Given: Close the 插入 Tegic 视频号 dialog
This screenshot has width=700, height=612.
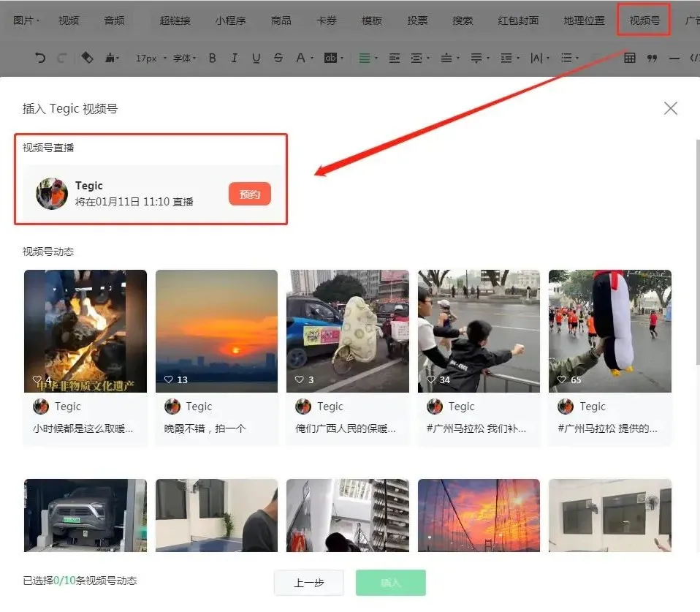Looking at the screenshot, I should [x=670, y=108].
